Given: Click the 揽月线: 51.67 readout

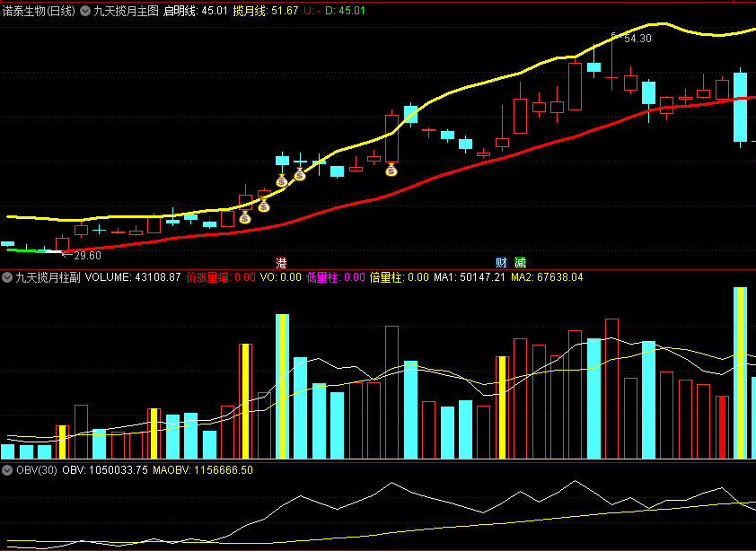Looking at the screenshot, I should tap(266, 11).
